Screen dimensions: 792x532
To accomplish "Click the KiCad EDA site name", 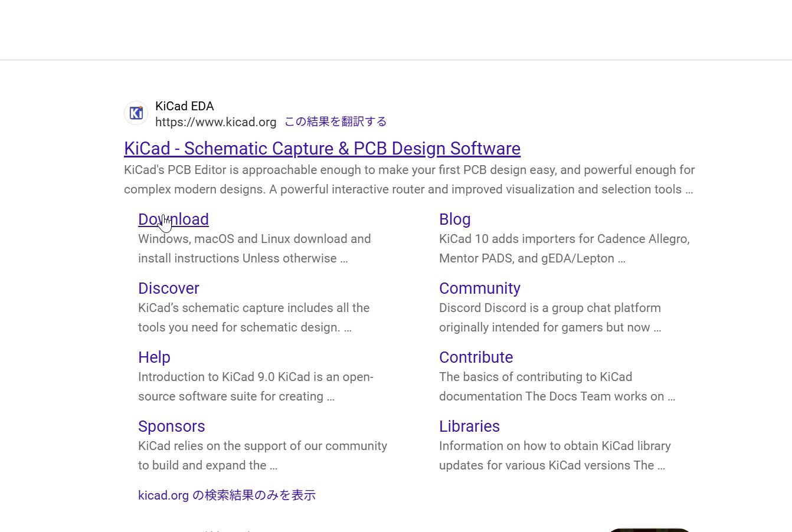I will coord(184,106).
